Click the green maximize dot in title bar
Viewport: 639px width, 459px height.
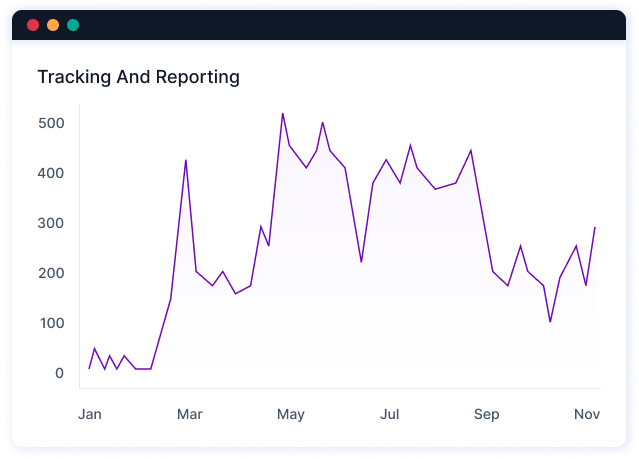[73, 25]
